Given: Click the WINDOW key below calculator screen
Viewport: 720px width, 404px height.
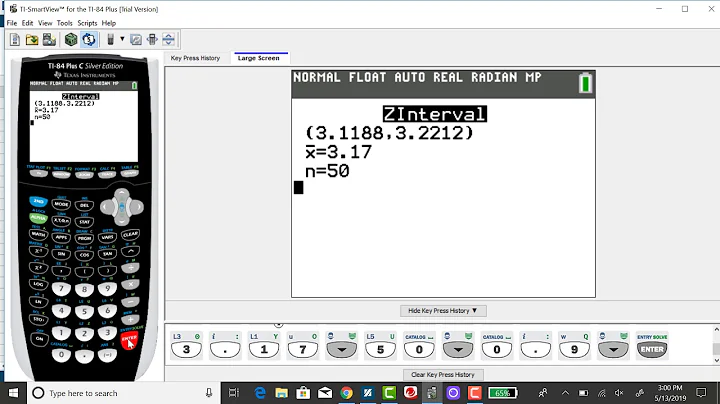Looking at the screenshot, I should (61, 174).
